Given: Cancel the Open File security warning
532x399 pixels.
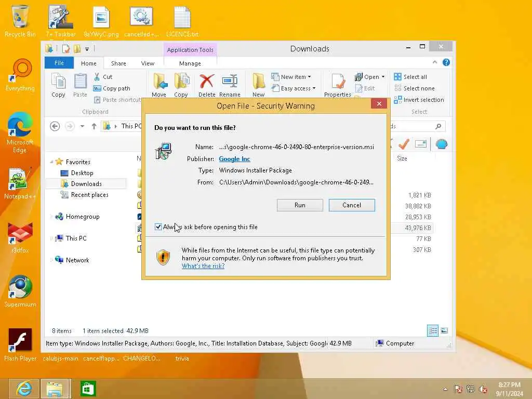Looking at the screenshot, I should click(352, 205).
